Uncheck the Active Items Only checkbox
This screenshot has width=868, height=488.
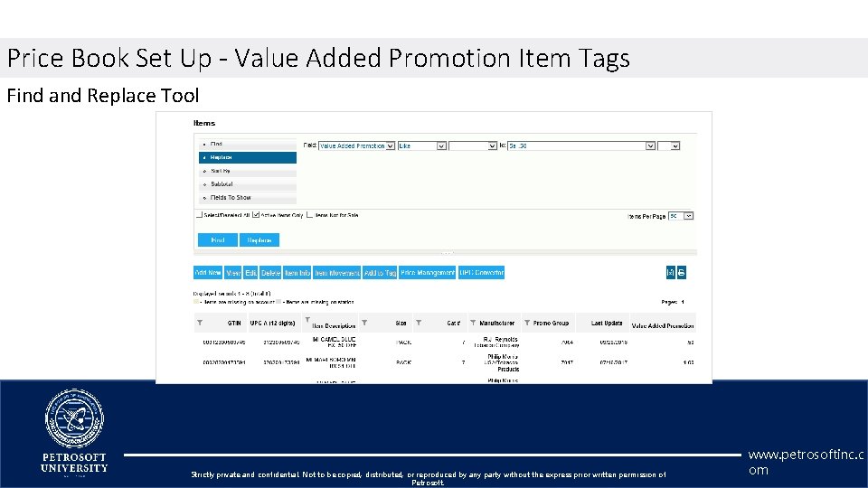tap(256, 215)
